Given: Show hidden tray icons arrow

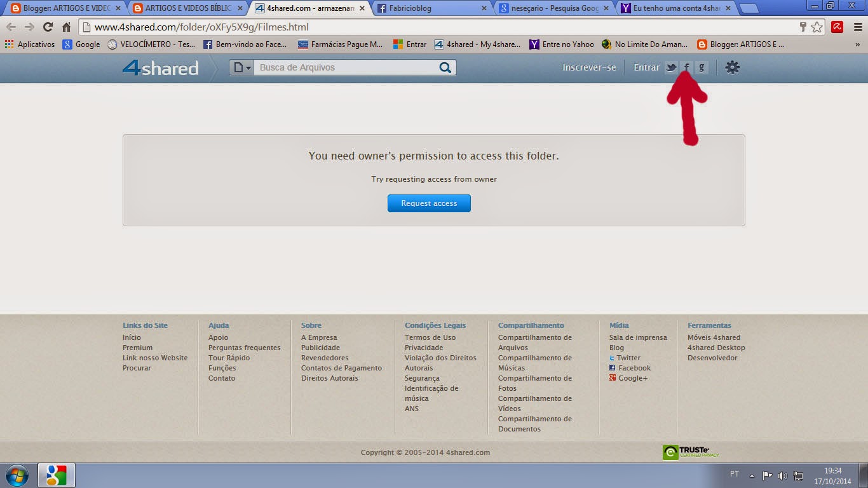Looking at the screenshot, I should click(752, 475).
